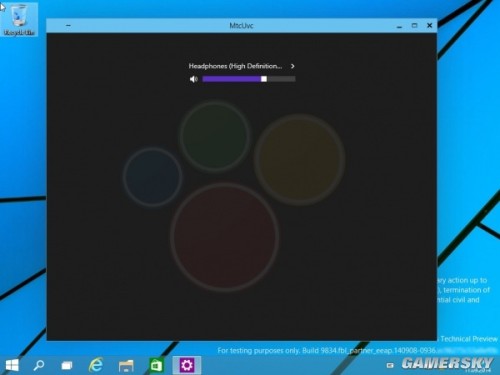Maximize the MtcUvc window

[x=414, y=25]
